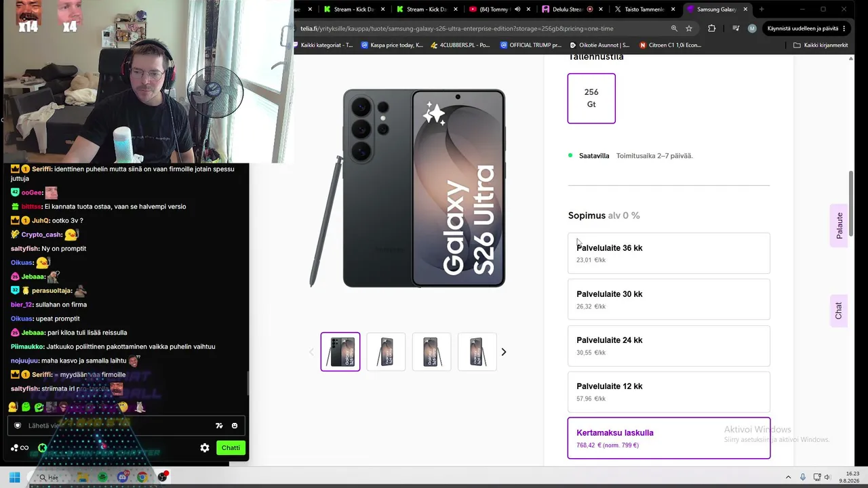The image size is (868, 488).
Task: Click the green Kick logo icon below chat
Action: click(x=42, y=447)
